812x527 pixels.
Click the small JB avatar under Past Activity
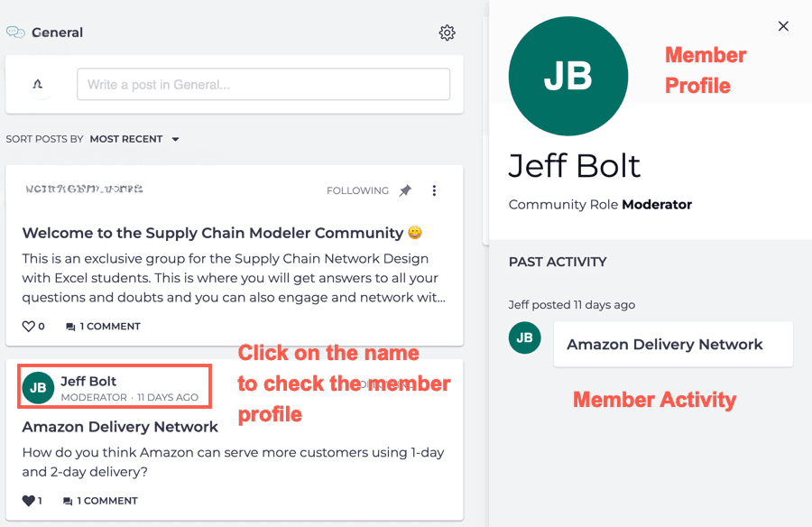(525, 337)
